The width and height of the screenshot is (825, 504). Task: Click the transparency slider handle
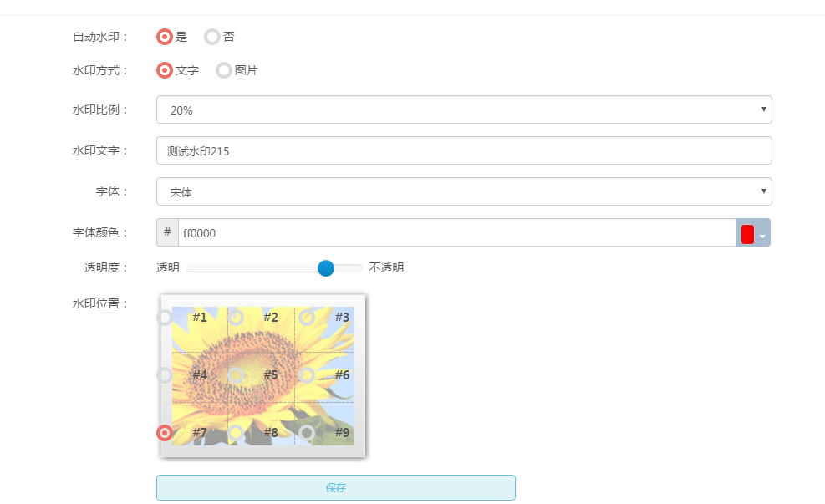pyautogui.click(x=326, y=267)
